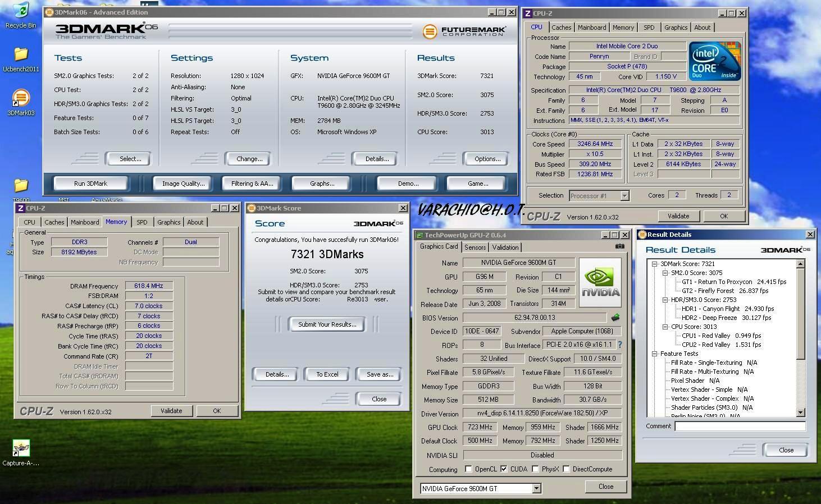
Task: Select the Vertex Shader - Complex row
Action: point(711,398)
